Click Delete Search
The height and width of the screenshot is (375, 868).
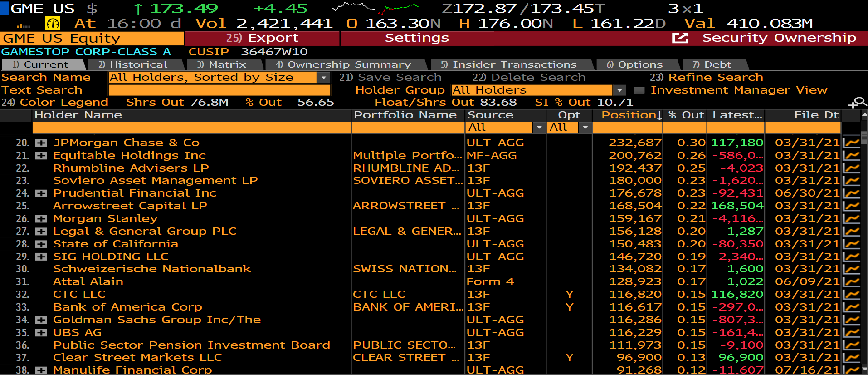529,78
